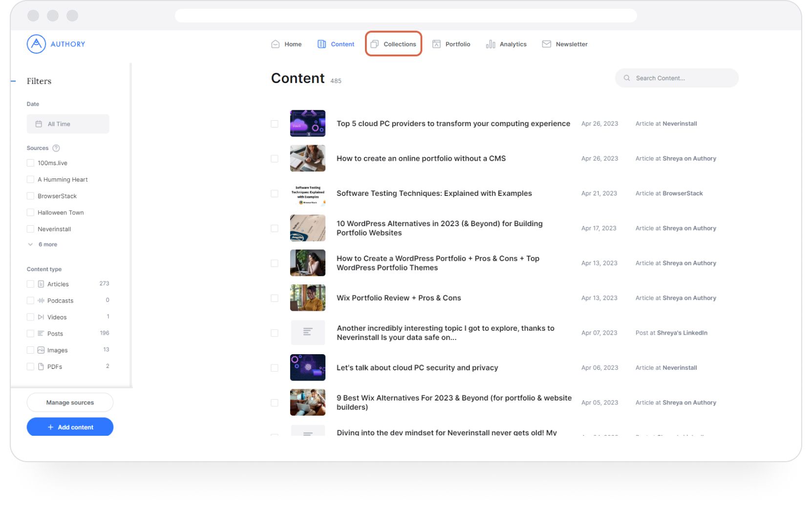Click thumbnail of Wix Portfolio Review
The image size is (812, 511).
[x=308, y=298]
